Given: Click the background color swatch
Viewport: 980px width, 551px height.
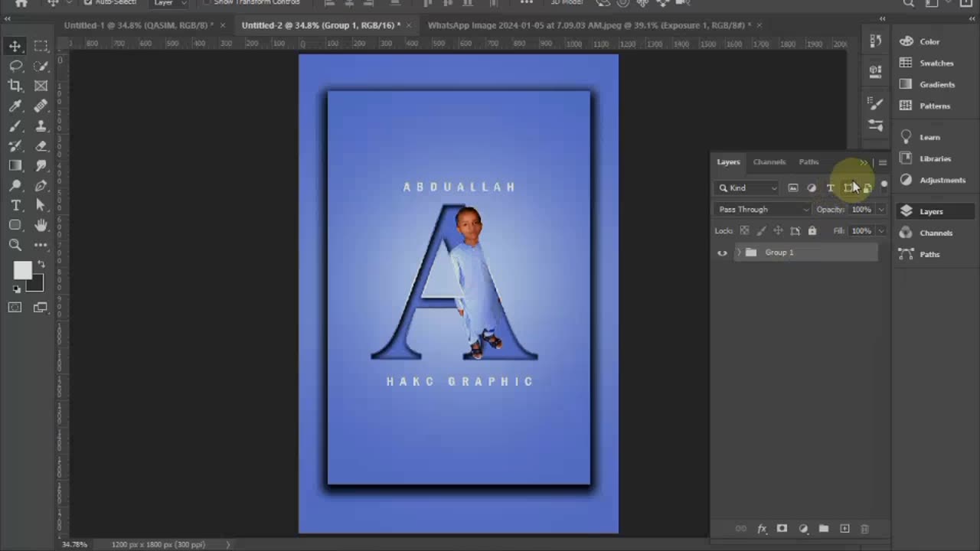Looking at the screenshot, I should (38, 286).
